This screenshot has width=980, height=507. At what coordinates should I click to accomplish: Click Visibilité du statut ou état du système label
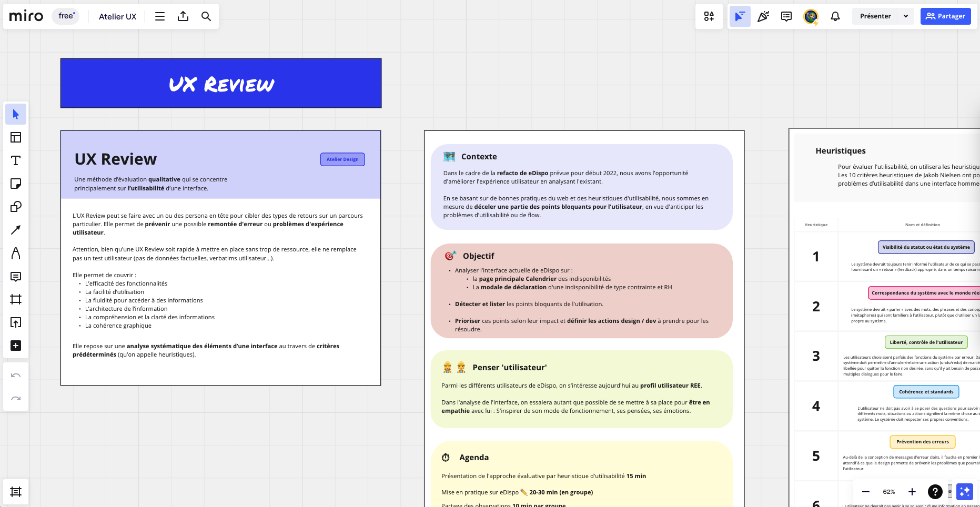point(926,247)
